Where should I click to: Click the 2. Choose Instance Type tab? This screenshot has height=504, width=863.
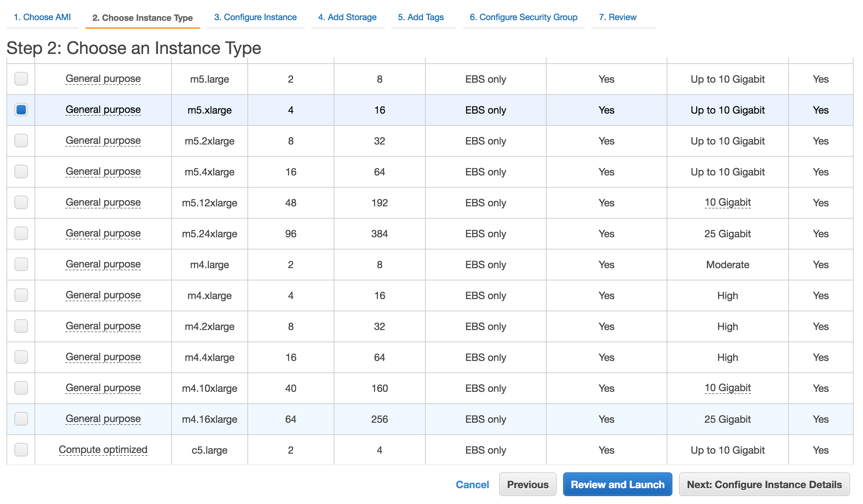142,18
